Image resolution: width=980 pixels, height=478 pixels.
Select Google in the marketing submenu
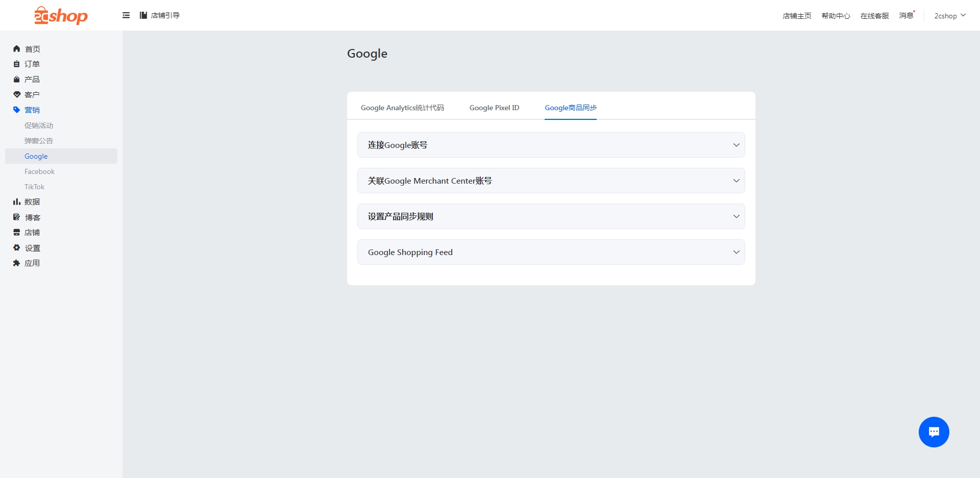coord(61,156)
